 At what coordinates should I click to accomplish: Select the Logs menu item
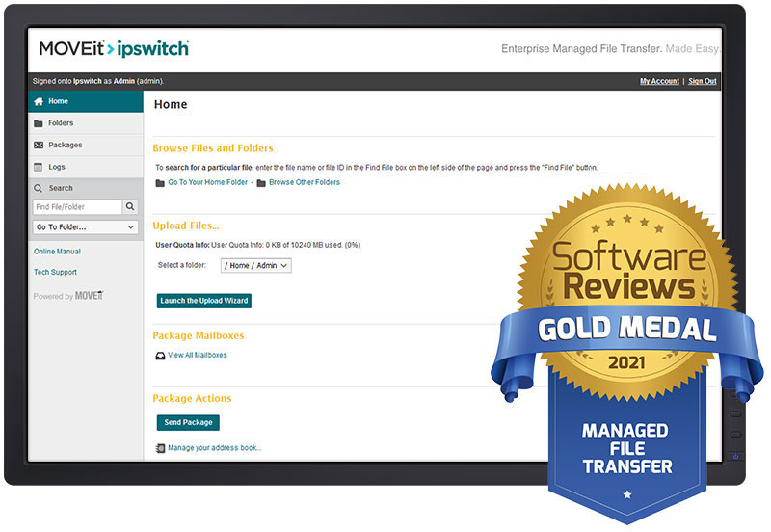57,167
